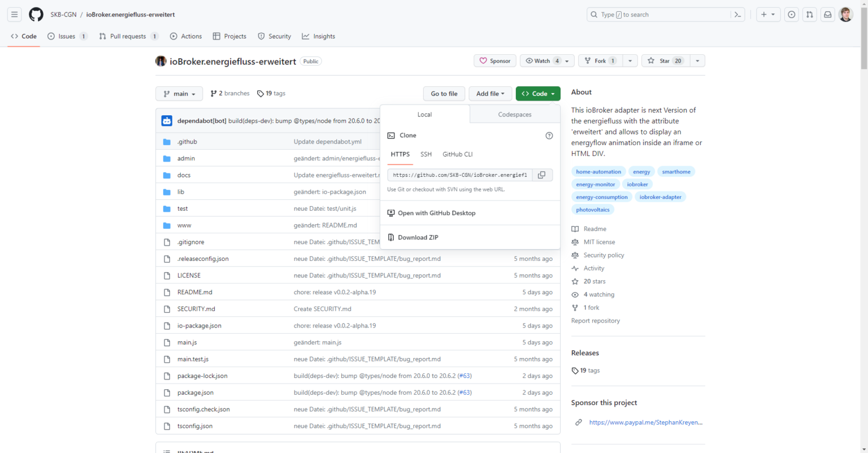Open the notifications inbox icon
868x453 pixels.
pyautogui.click(x=827, y=14)
